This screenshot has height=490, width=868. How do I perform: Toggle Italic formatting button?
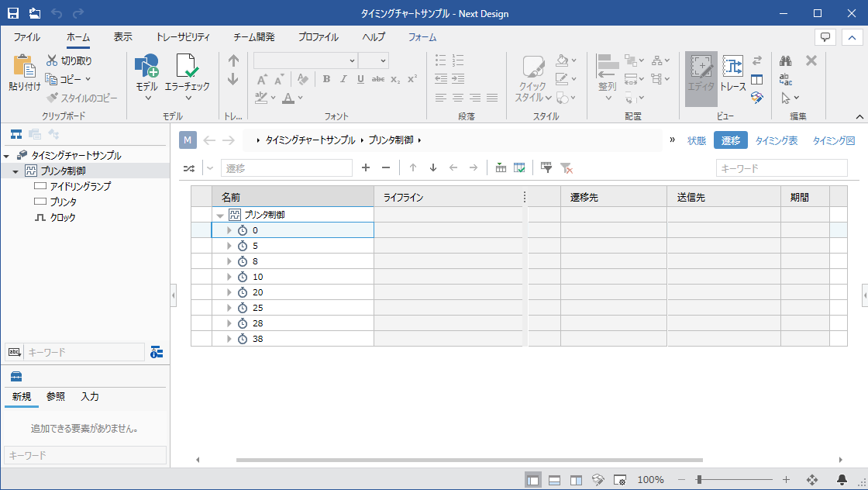(x=343, y=79)
